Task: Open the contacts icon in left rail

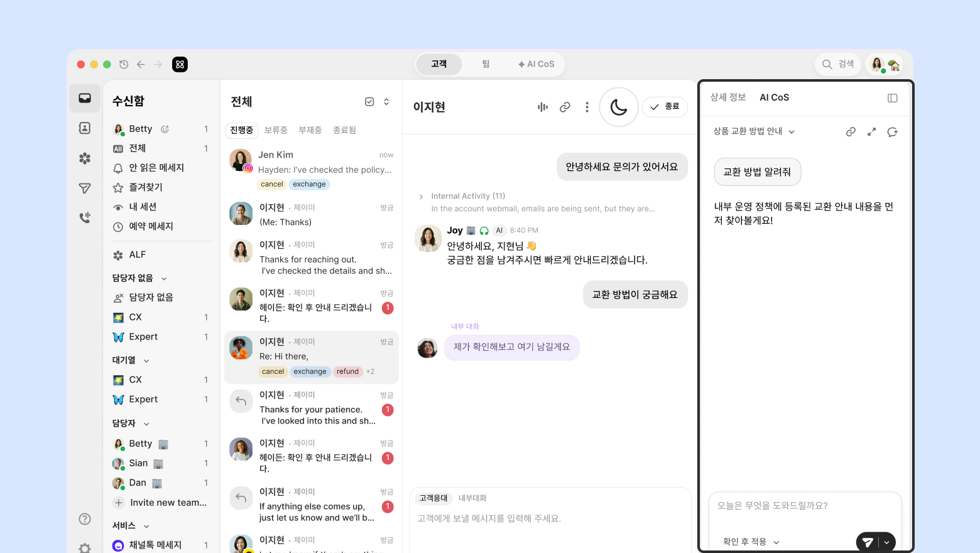Action: [x=85, y=128]
